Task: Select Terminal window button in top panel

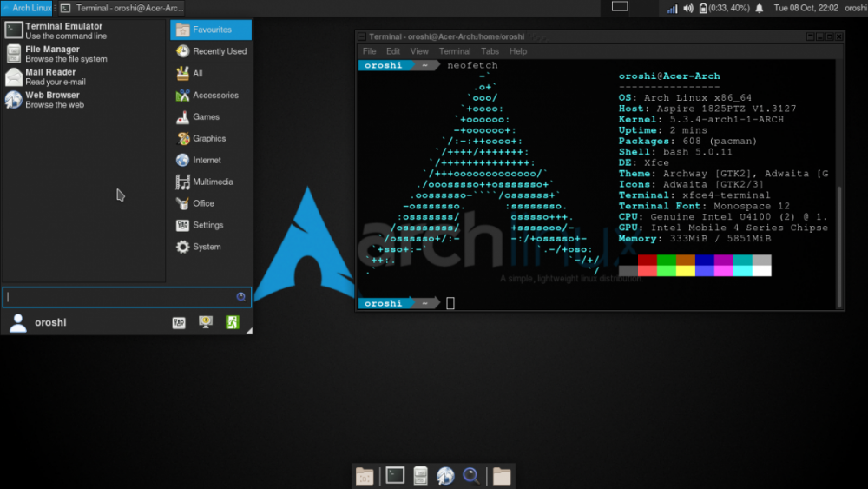Action: point(122,8)
